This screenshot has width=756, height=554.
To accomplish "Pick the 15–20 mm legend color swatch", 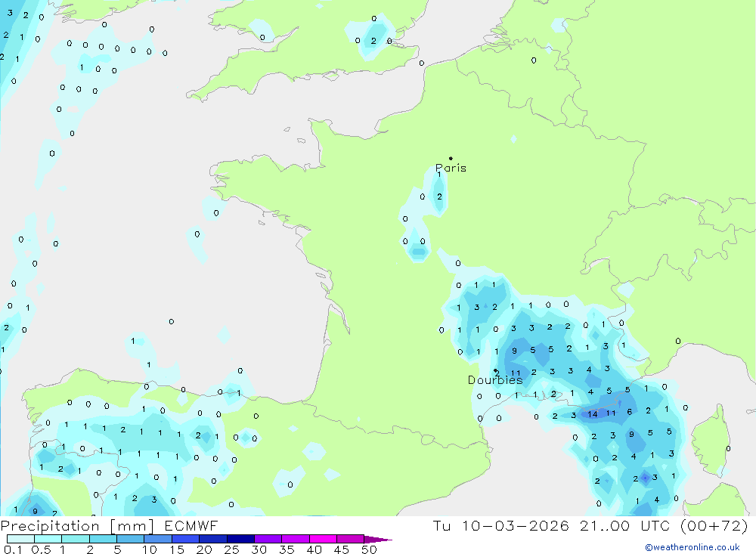I will coord(185,539).
